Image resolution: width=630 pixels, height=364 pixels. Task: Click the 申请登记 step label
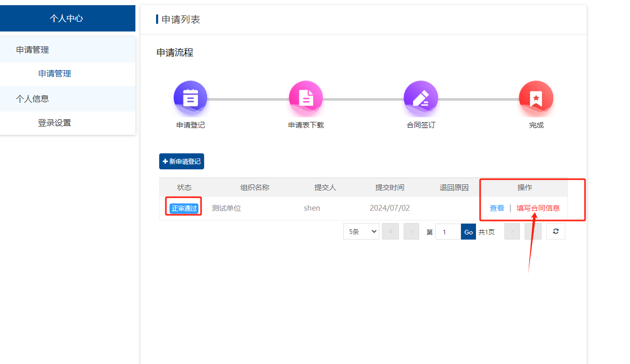point(190,125)
